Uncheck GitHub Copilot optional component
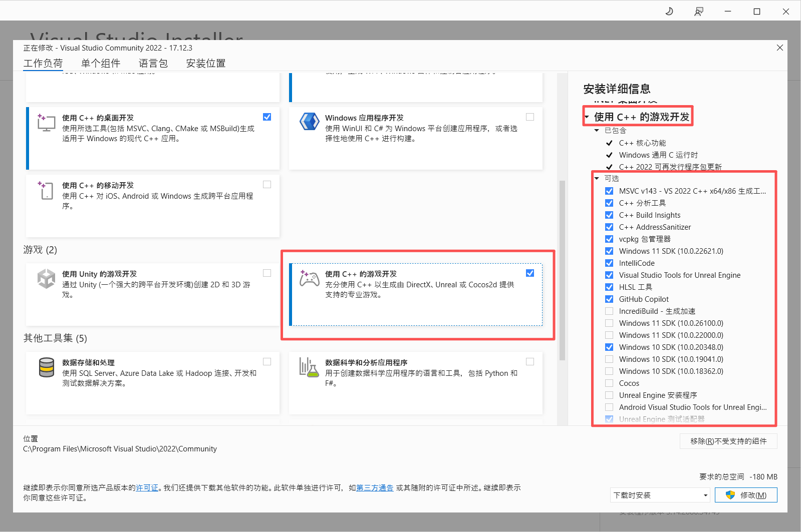 tap(609, 299)
